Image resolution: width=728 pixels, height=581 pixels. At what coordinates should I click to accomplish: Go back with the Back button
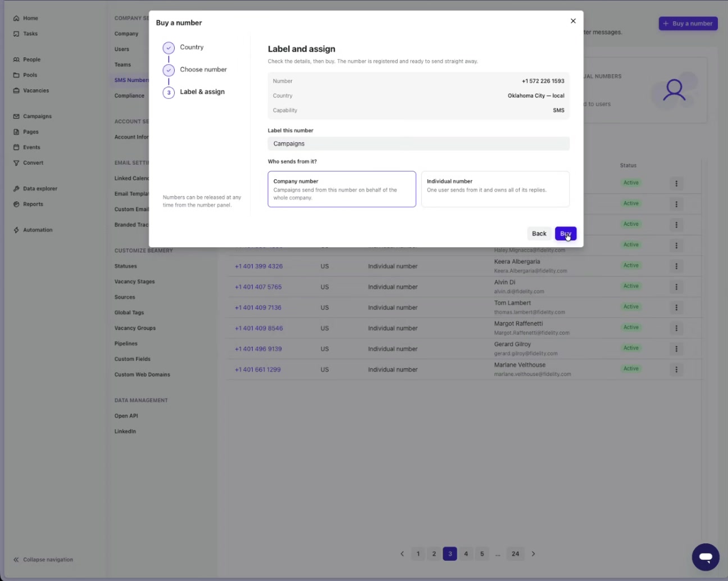point(539,234)
